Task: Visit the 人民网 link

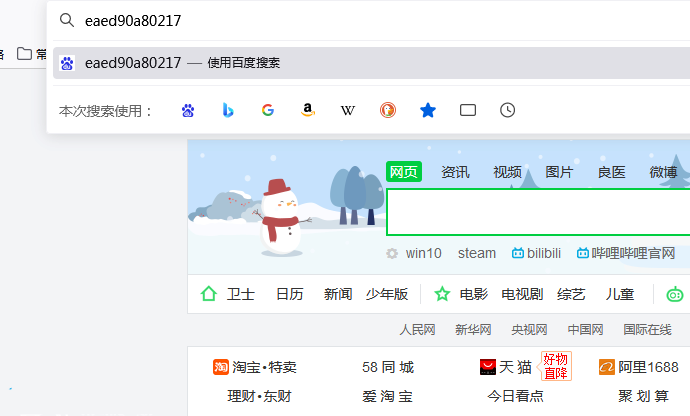Action: point(417,330)
